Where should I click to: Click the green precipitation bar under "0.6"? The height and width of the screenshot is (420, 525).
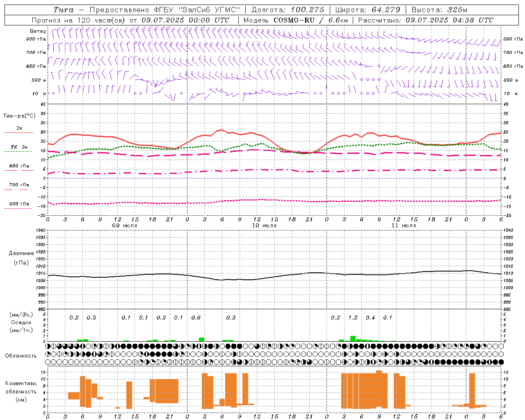point(201,340)
